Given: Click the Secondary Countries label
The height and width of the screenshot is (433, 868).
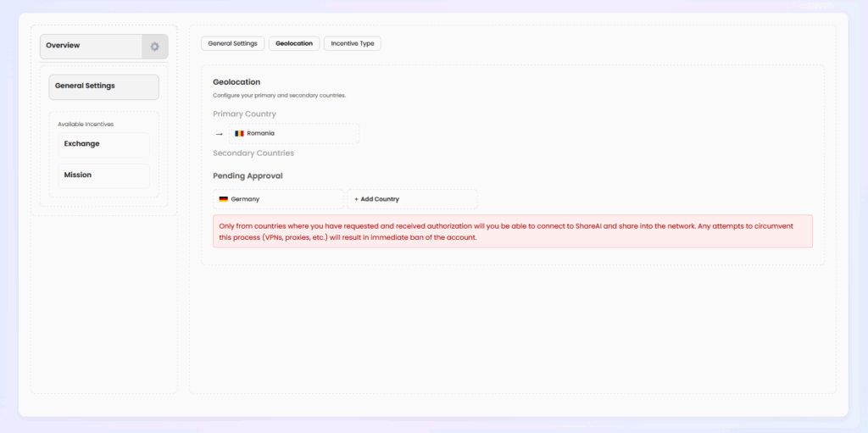Looking at the screenshot, I should point(253,153).
